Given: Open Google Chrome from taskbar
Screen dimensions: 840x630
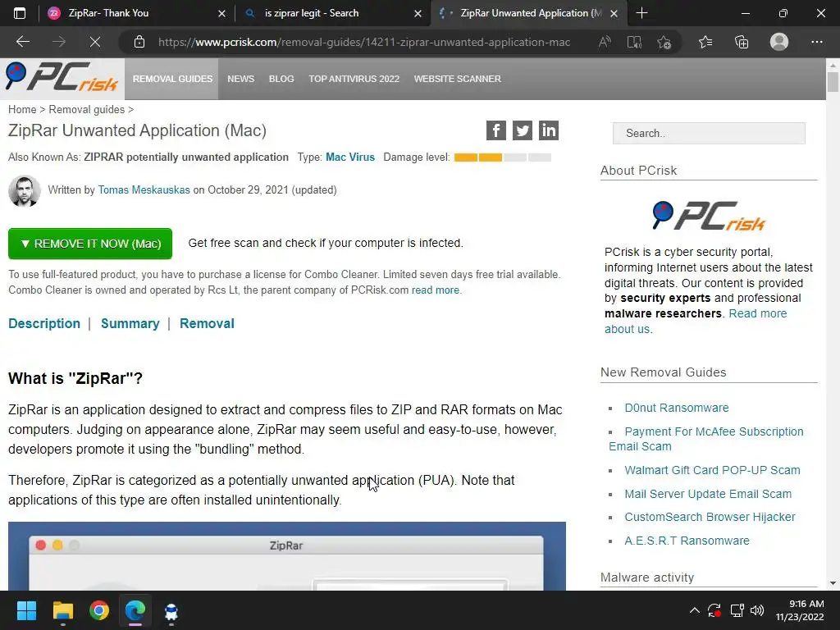Looking at the screenshot, I should (99, 610).
